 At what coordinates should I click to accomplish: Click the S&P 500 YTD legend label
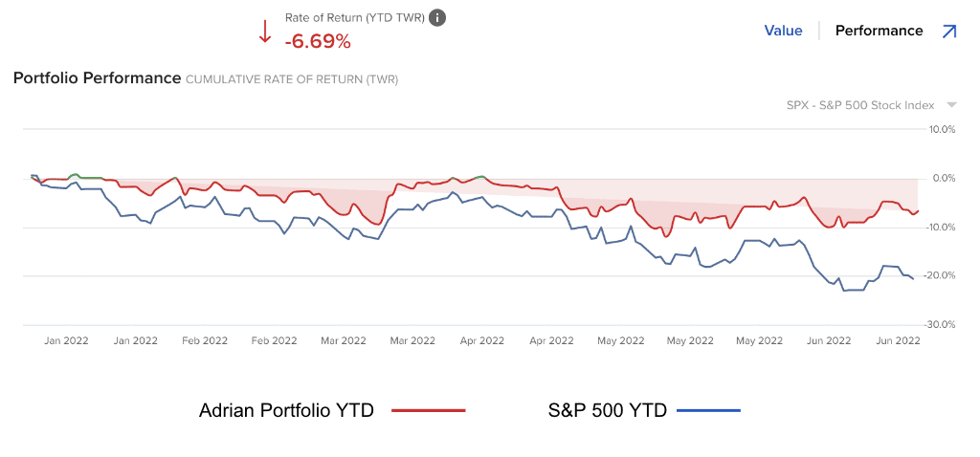pos(607,410)
